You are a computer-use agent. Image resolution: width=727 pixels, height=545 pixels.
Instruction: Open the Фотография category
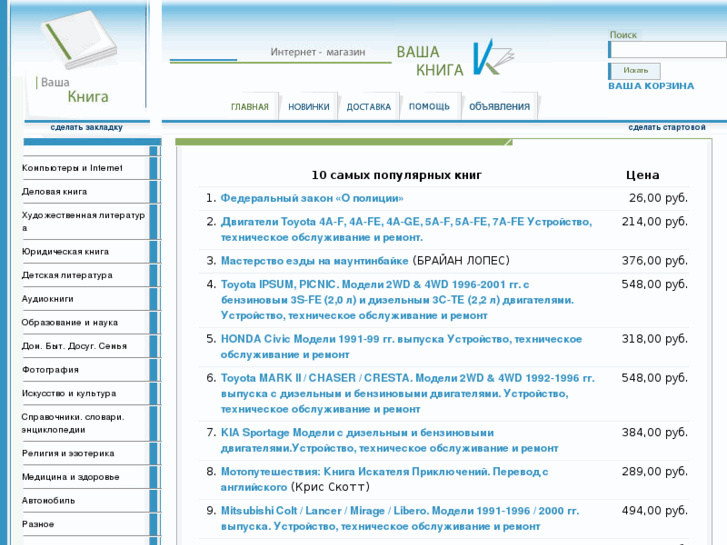[50, 370]
